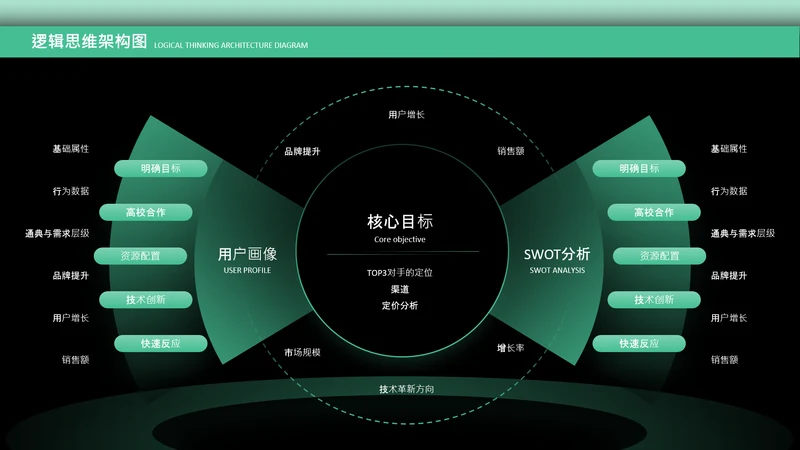
Task: Select 高校合作 pill on the SWOT分析 side
Action: (x=654, y=212)
